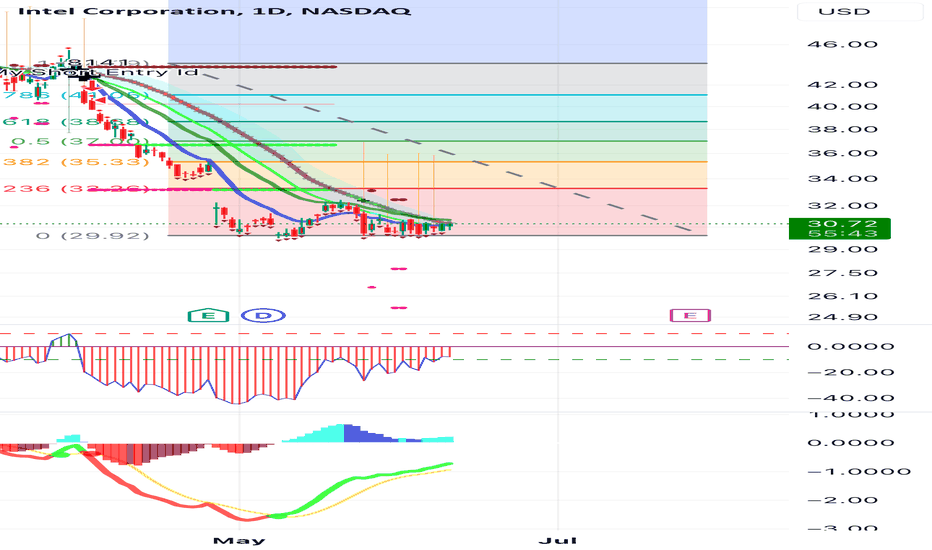This screenshot has height=550, width=932.
Task: Click the -1.0000 MACD axis label
Action: [x=859, y=472]
